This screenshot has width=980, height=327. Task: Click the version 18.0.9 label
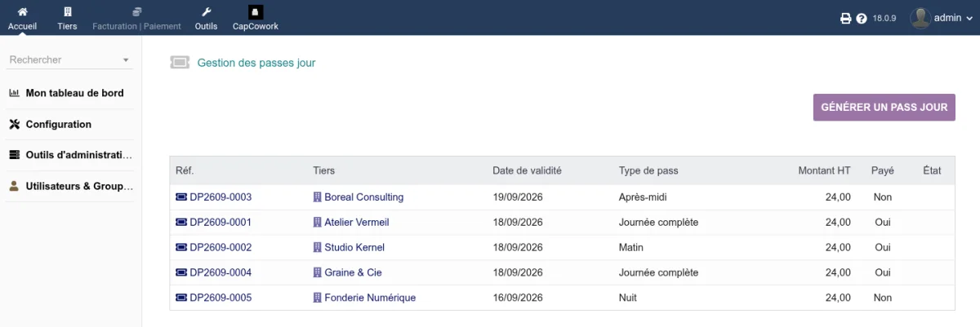(884, 18)
